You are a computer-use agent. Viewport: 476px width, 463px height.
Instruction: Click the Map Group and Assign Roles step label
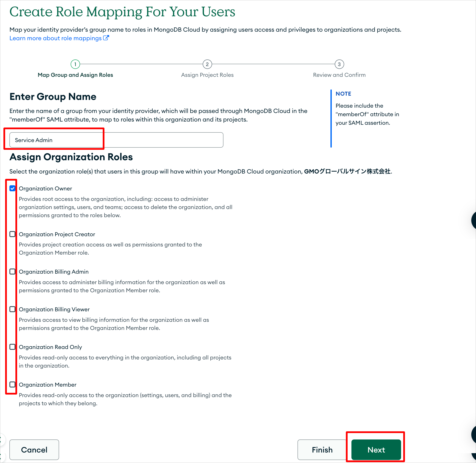tap(75, 75)
